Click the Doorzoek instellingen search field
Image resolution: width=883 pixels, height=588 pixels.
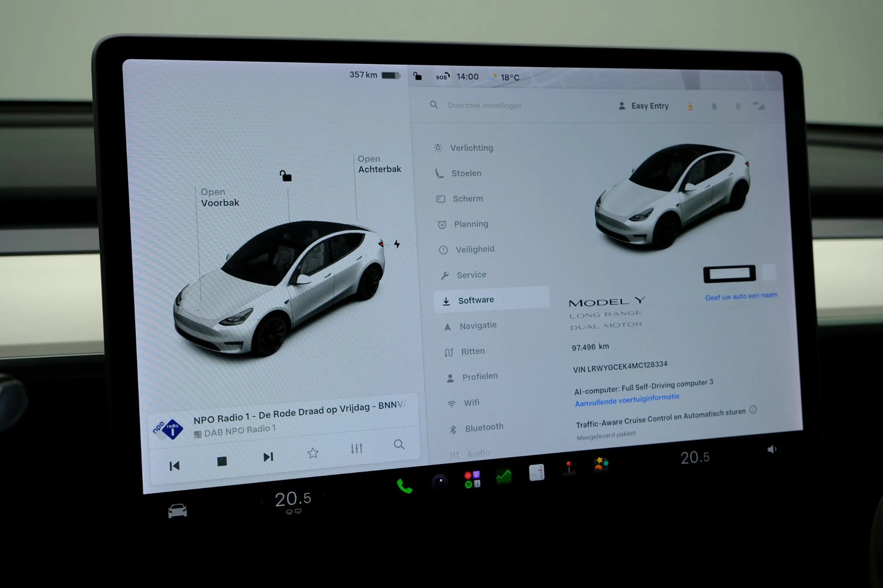tap(484, 105)
